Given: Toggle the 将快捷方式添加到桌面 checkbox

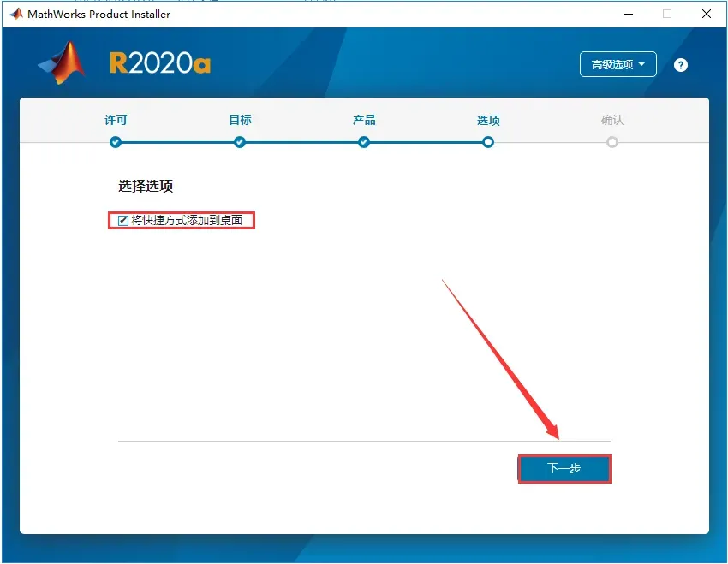Looking at the screenshot, I should (123, 220).
